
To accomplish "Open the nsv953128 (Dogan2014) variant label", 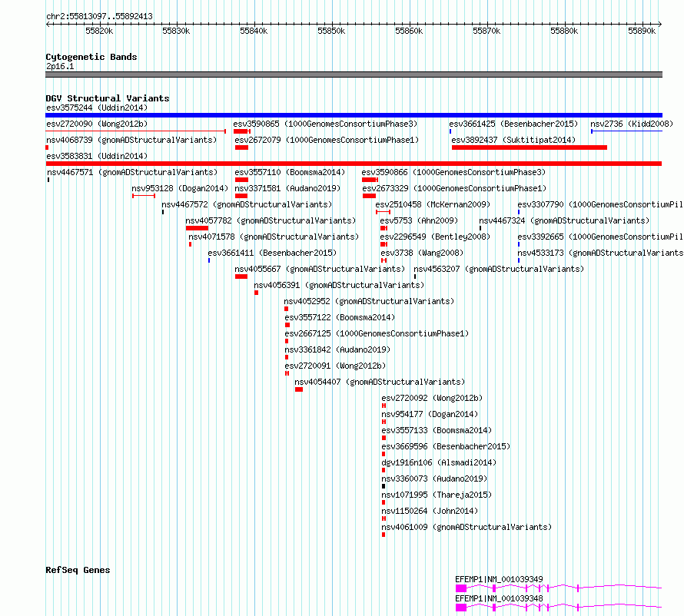I will pyautogui.click(x=180, y=188).
